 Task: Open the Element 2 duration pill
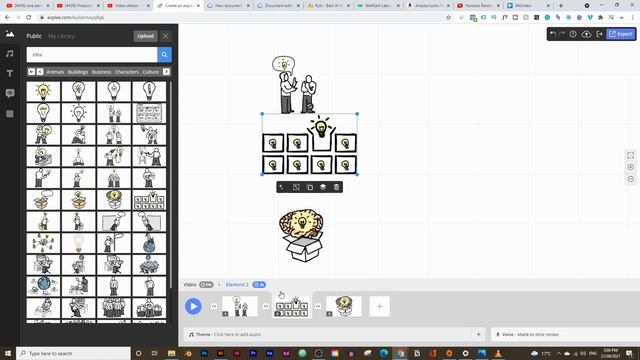[259, 284]
